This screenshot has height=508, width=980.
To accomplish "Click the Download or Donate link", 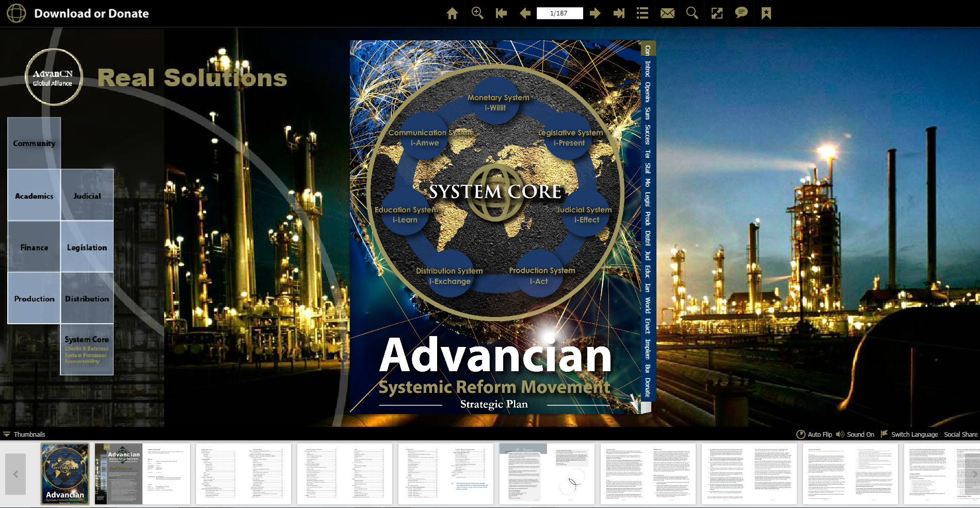I will (91, 13).
